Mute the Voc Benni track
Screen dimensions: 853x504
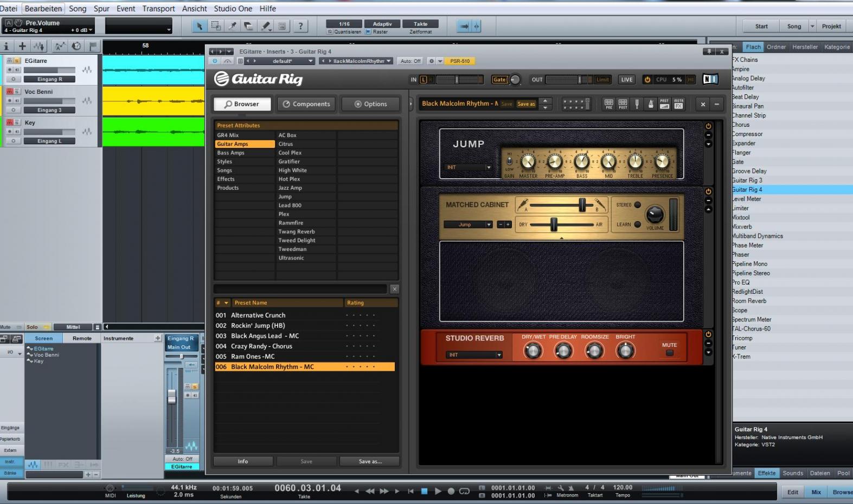coord(9,92)
